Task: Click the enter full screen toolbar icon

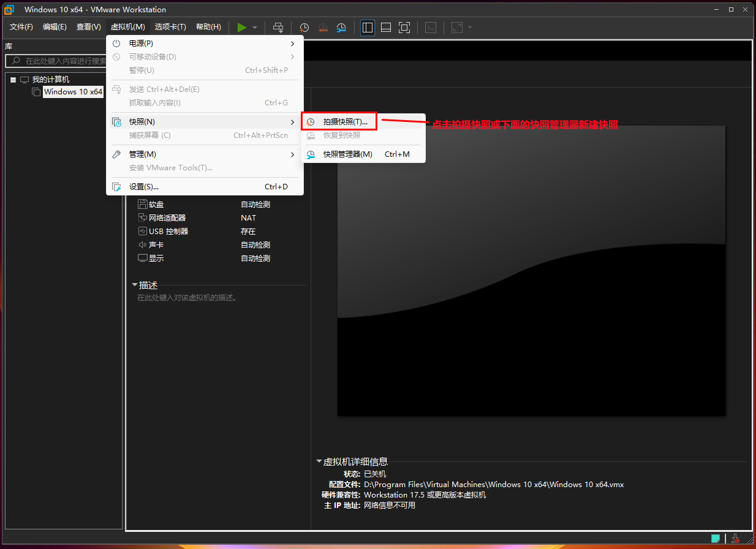Action: [404, 27]
